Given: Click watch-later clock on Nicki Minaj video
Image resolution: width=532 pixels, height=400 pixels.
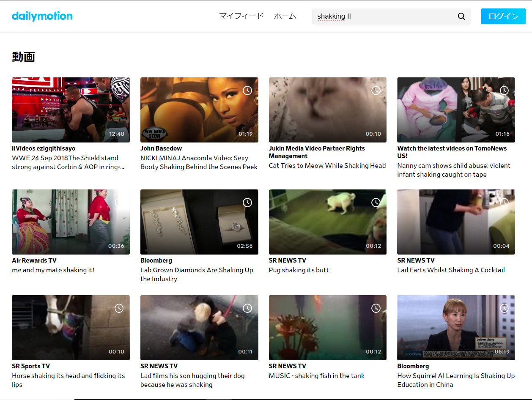Looking at the screenshot, I should [x=247, y=90].
